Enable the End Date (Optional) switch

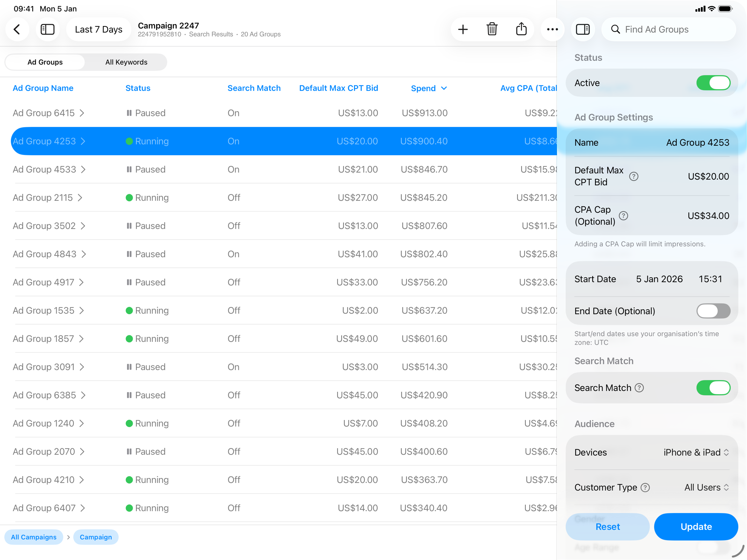713,311
